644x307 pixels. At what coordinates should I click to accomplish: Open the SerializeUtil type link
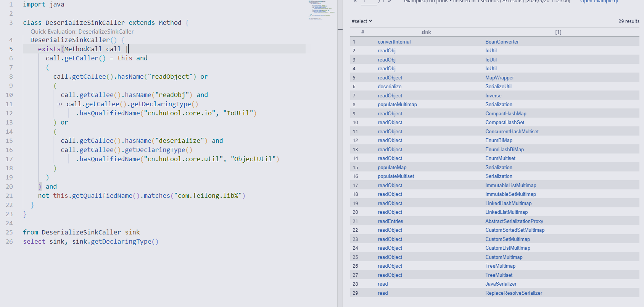498,87
